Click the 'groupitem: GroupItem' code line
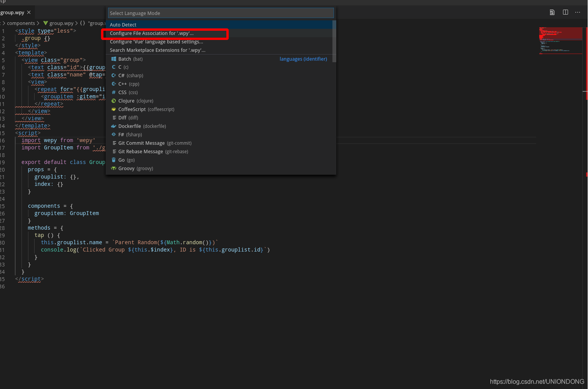This screenshot has height=389, width=588. click(x=66, y=213)
